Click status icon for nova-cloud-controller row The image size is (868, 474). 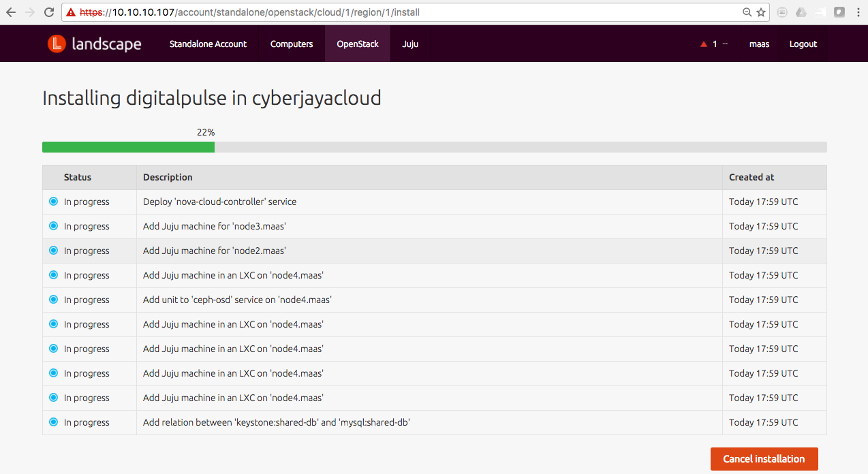coord(53,202)
